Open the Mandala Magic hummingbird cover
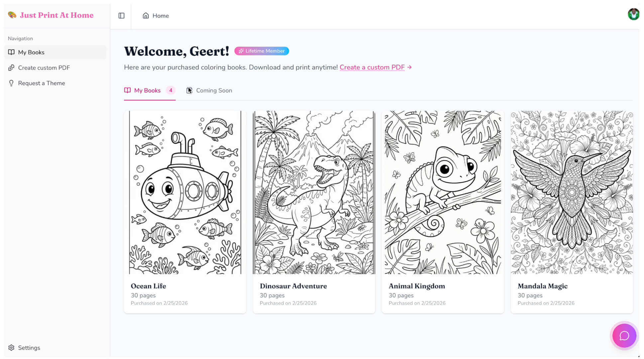644x359 pixels. (x=572, y=192)
